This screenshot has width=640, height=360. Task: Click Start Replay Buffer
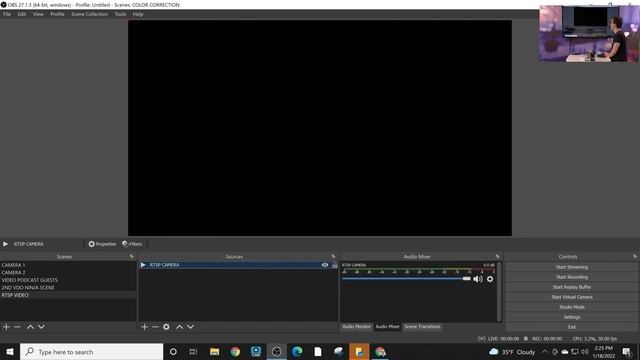tap(572, 287)
